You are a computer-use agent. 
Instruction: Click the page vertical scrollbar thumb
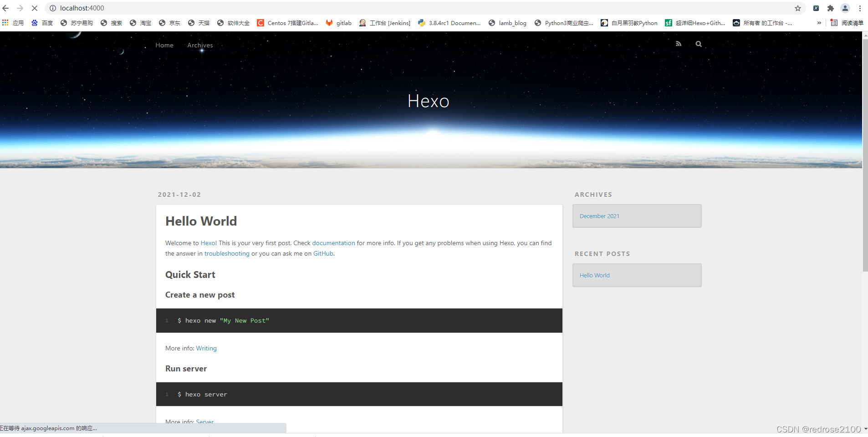pos(865,155)
